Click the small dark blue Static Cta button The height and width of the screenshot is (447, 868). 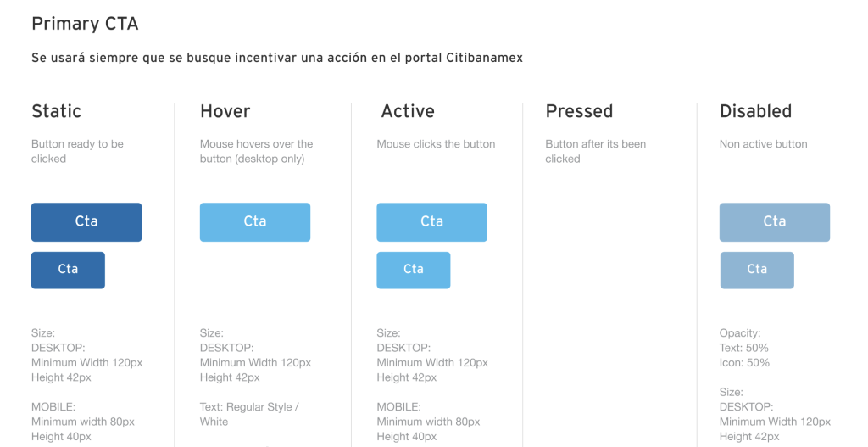click(68, 271)
